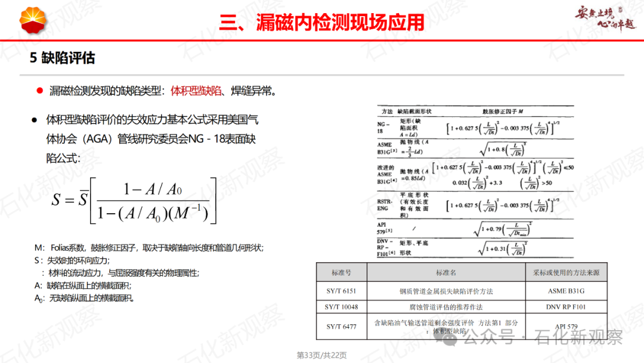Click the square-root formula with 0.8 coefficient
The height and width of the screenshot is (363, 644).
point(503,149)
